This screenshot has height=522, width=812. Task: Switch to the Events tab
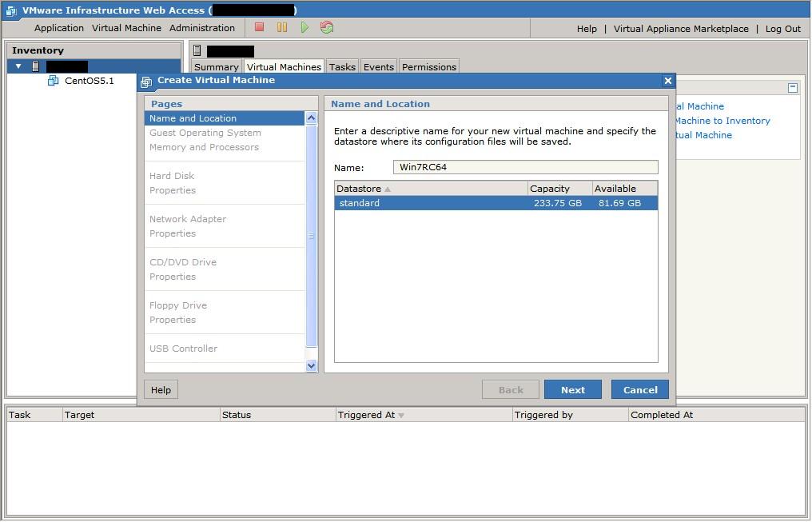pos(379,67)
